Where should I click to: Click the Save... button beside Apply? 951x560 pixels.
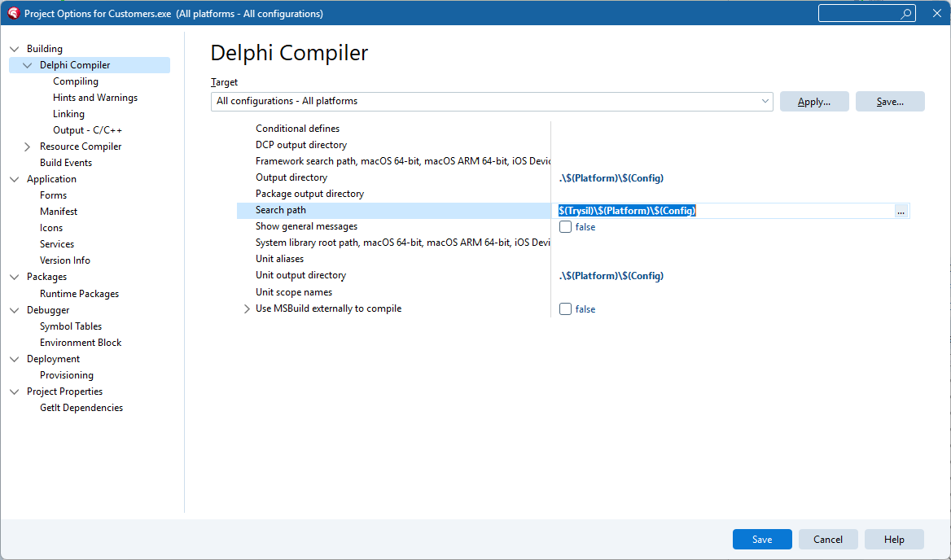click(890, 102)
